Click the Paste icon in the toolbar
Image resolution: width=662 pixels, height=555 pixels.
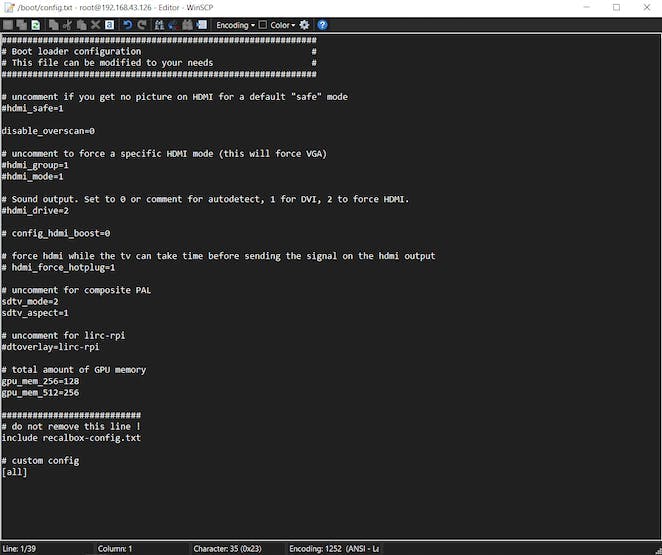[x=80, y=25]
